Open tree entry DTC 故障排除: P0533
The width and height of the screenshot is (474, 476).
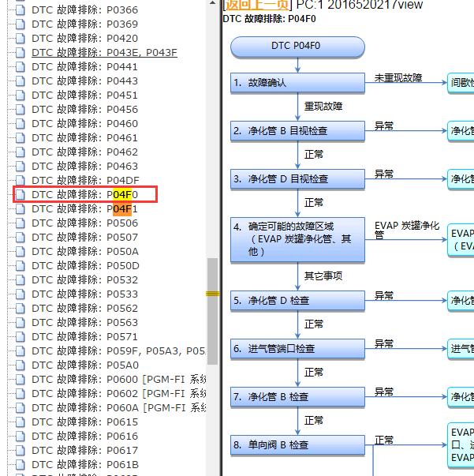(84, 294)
